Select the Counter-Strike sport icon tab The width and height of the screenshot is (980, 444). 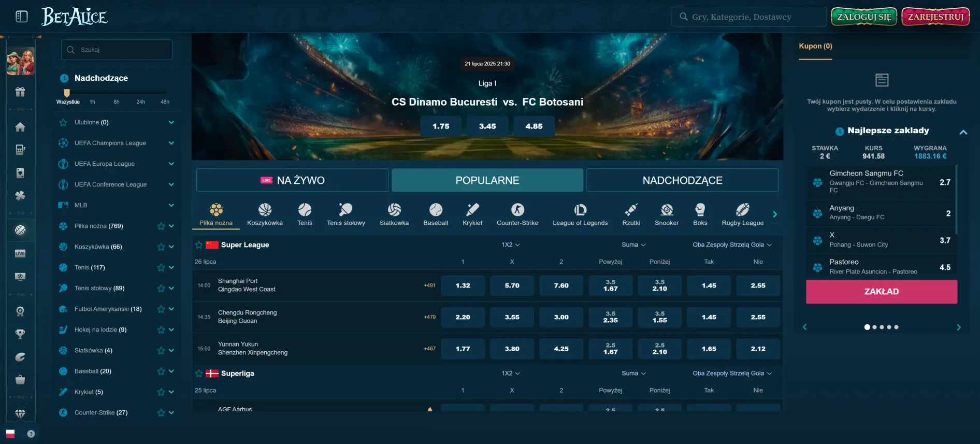pyautogui.click(x=517, y=214)
